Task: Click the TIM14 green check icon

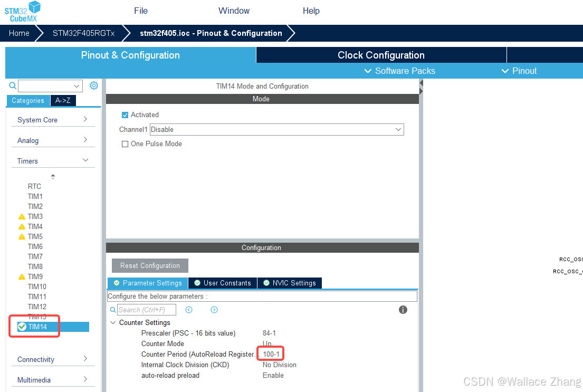Action: 22,327
